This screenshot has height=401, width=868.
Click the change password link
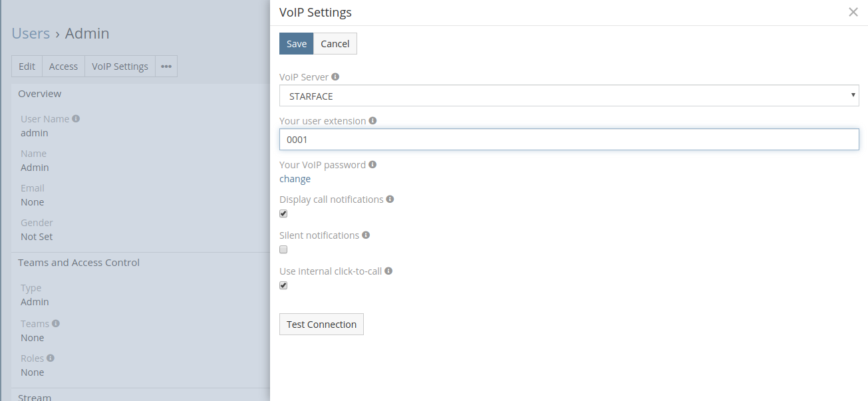click(x=295, y=178)
